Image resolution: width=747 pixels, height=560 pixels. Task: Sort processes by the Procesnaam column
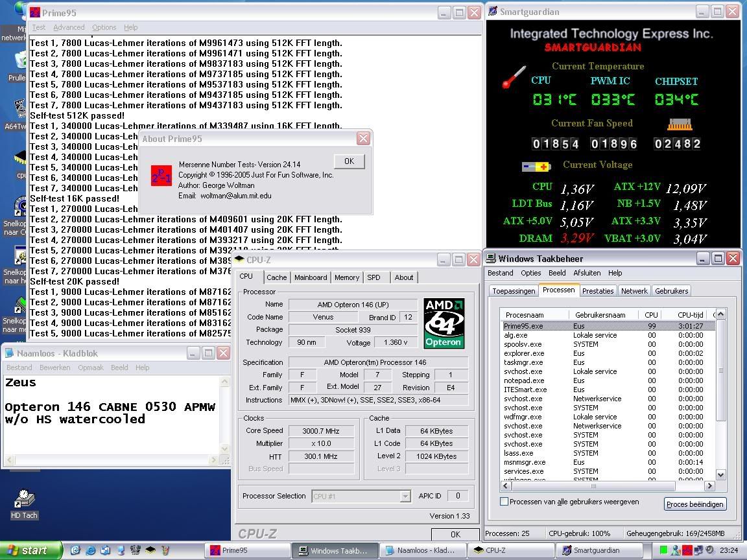534,315
